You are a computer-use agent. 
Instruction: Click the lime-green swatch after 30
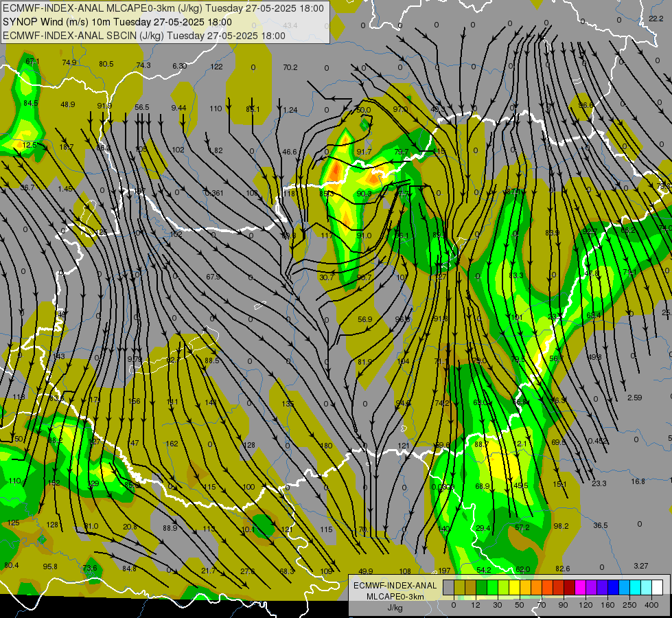(504, 587)
